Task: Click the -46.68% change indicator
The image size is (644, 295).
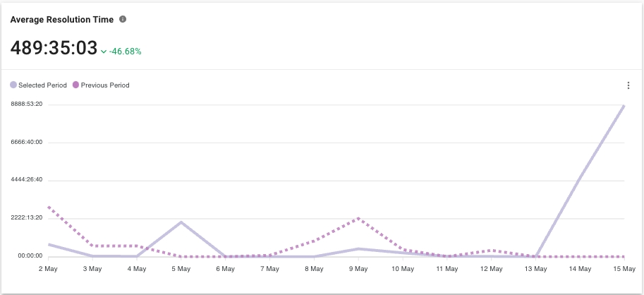Action: (126, 52)
